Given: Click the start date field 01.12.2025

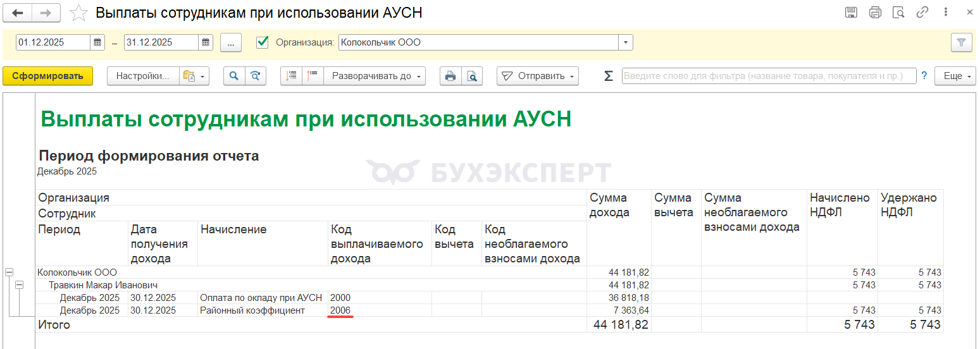Looking at the screenshot, I should 53,42.
